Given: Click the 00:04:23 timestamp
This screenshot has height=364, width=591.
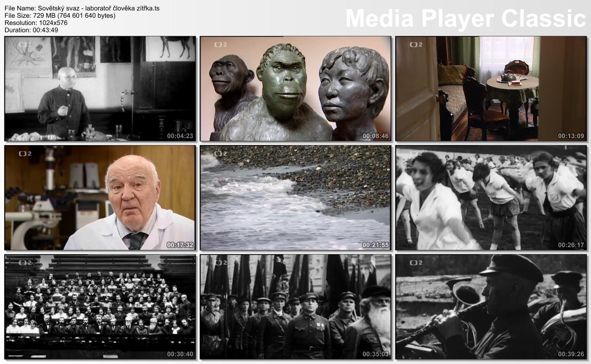Looking at the screenshot, I should (180, 136).
